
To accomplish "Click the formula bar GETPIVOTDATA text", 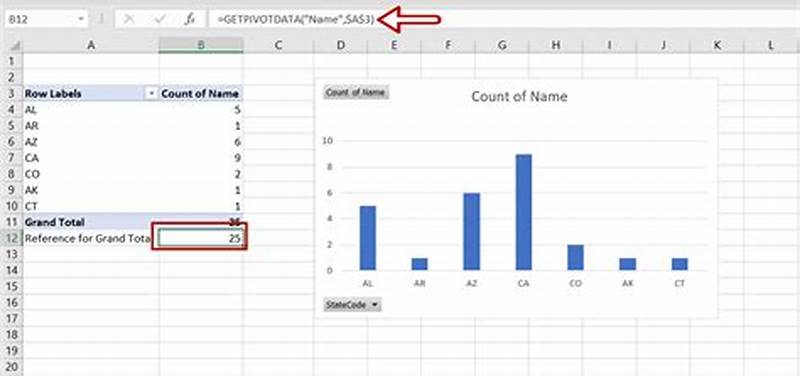I will pos(297,19).
